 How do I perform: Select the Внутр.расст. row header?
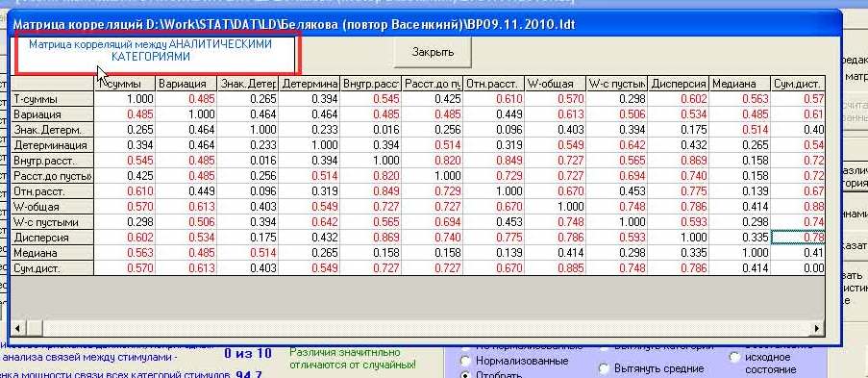(x=53, y=161)
